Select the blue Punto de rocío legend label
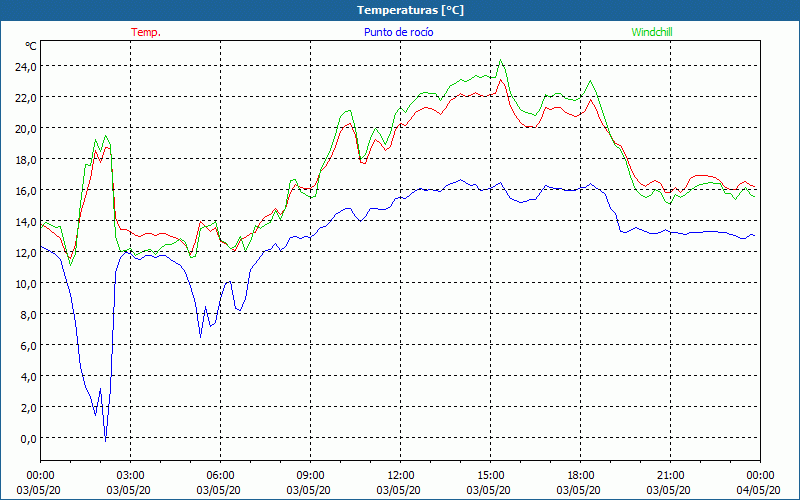This screenshot has height=500, width=800. pyautogui.click(x=398, y=32)
